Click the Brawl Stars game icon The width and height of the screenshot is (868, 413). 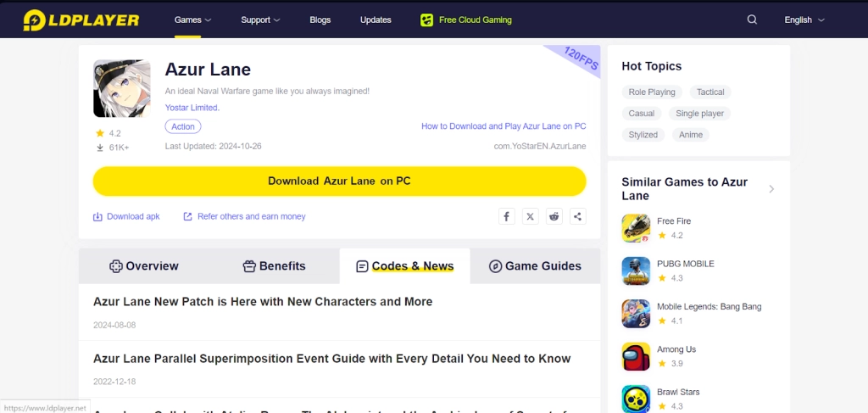pos(636,399)
